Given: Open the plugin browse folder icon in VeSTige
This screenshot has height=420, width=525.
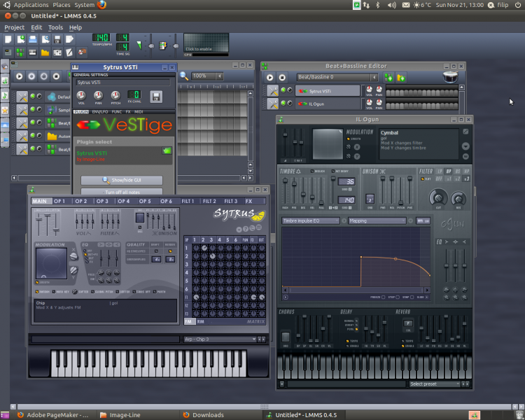Looking at the screenshot, I should point(167,150).
